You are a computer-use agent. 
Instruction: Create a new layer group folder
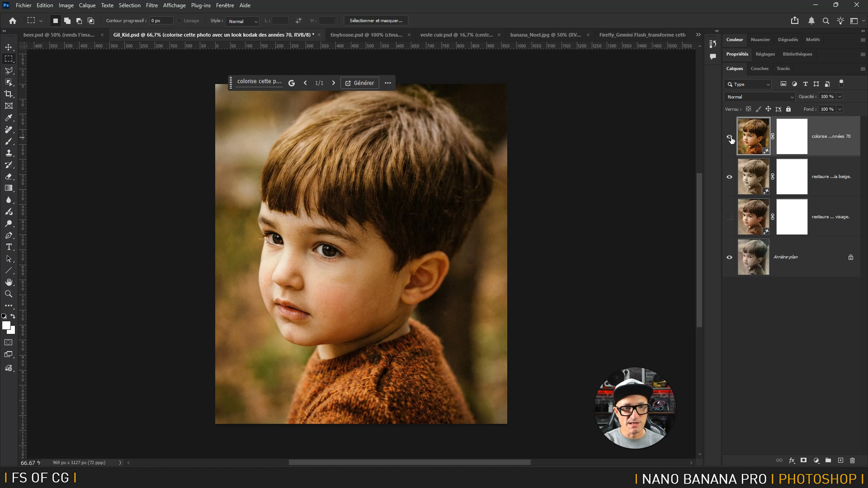(x=828, y=460)
